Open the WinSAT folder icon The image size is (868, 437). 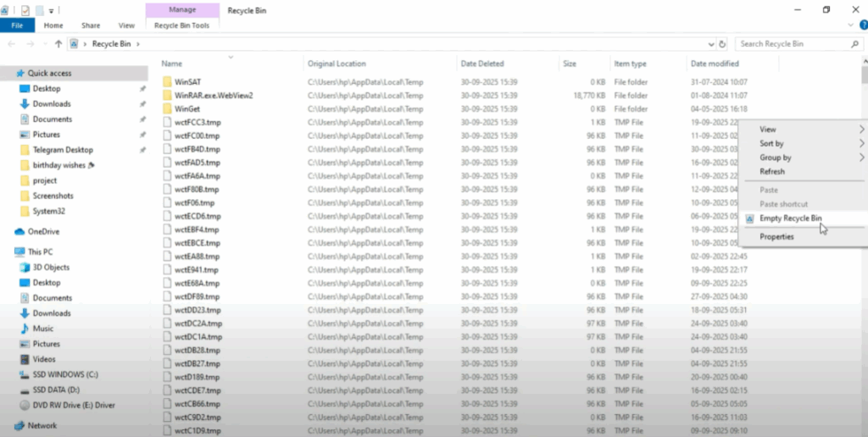(167, 82)
